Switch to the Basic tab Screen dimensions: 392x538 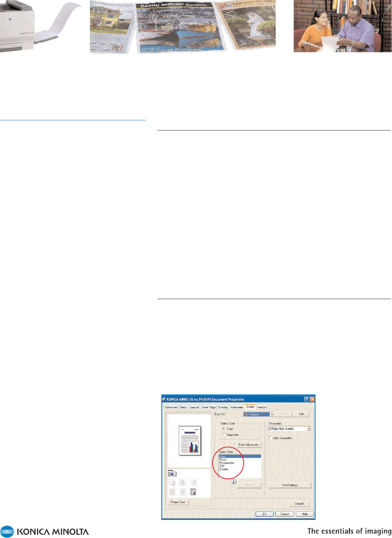[x=183, y=407]
